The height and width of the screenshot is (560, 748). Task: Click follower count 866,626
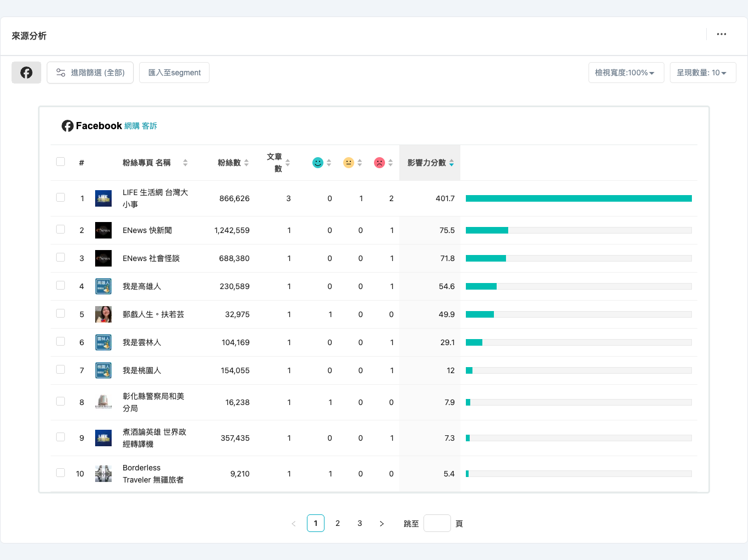point(234,198)
